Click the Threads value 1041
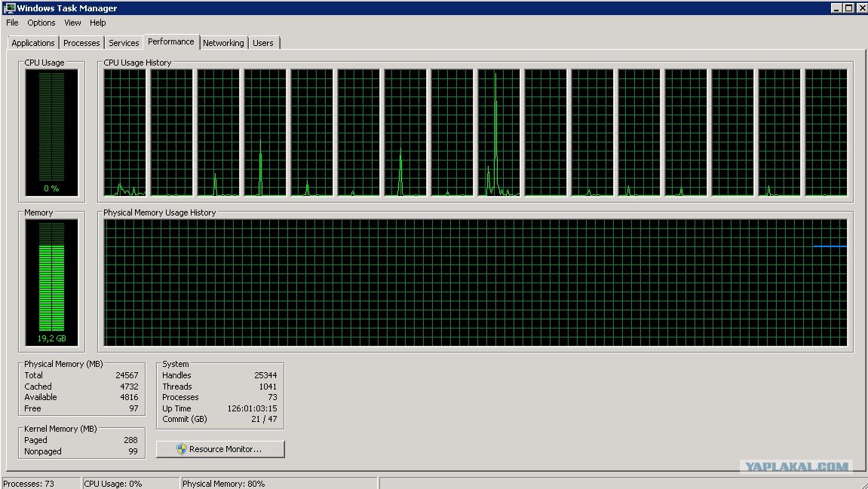868x489 pixels. tap(268, 387)
